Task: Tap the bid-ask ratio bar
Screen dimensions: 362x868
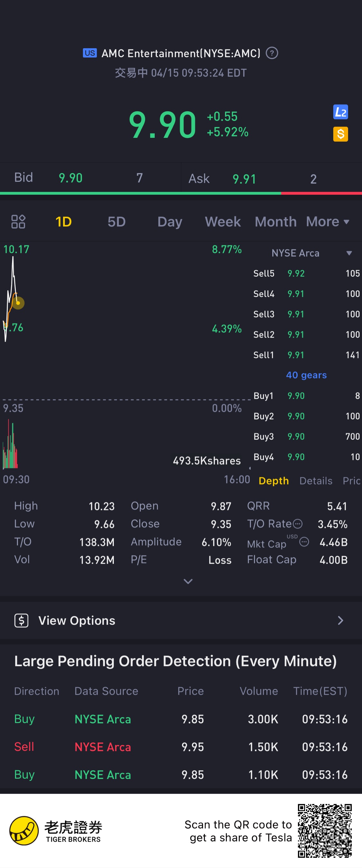Action: pos(181,193)
